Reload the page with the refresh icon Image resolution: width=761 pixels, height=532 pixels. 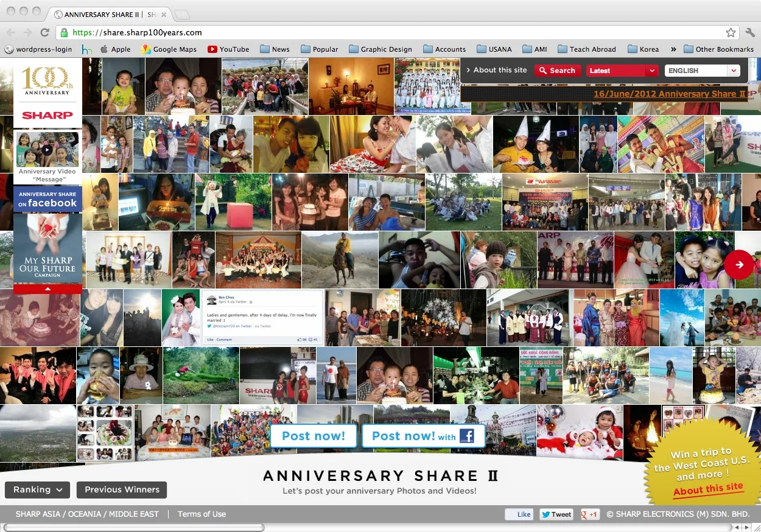tap(44, 32)
